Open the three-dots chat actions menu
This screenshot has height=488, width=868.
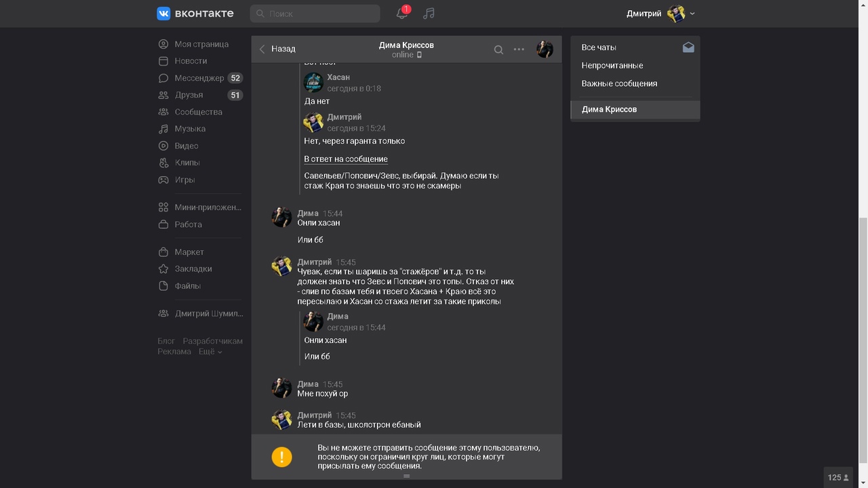point(519,49)
